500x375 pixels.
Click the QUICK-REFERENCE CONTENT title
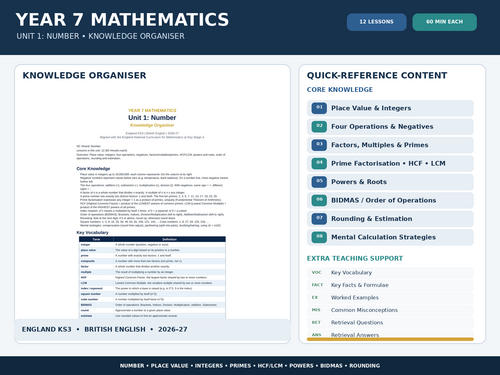[377, 75]
